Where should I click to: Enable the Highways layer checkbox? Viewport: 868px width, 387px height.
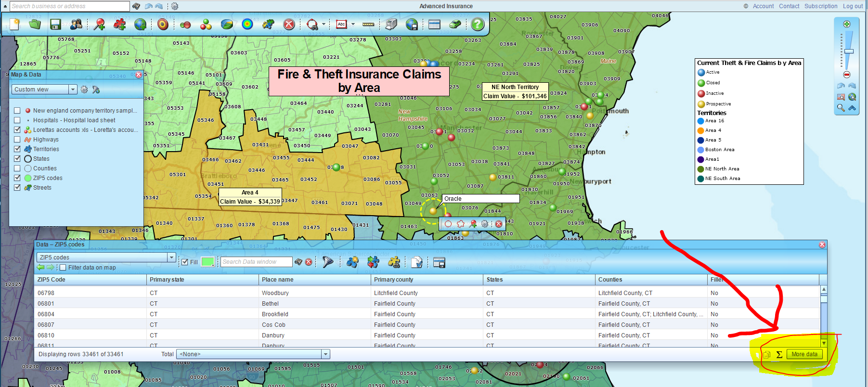[x=17, y=140]
